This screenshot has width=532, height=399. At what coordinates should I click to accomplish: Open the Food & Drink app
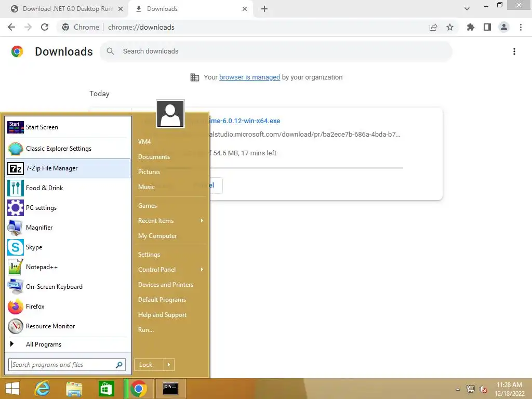pyautogui.click(x=68, y=188)
